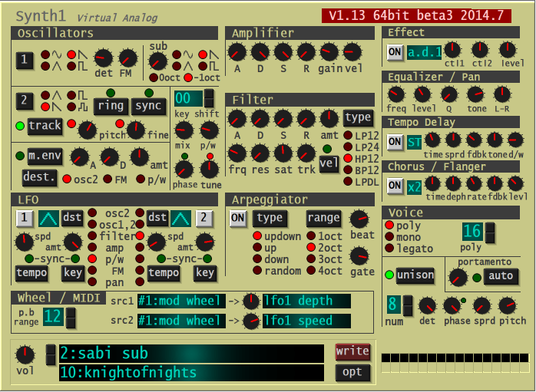Click the arpeggiator range button

click(x=324, y=218)
